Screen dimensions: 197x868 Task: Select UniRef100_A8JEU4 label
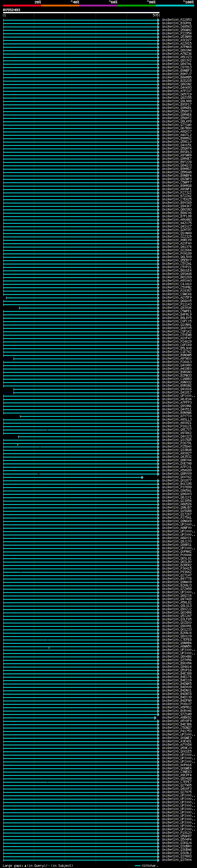click(x=176, y=399)
